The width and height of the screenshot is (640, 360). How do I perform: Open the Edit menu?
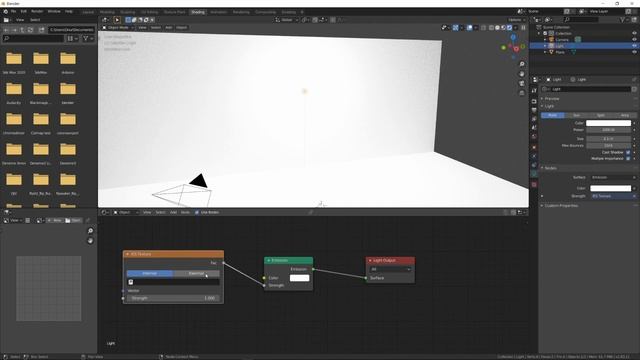click(x=24, y=11)
